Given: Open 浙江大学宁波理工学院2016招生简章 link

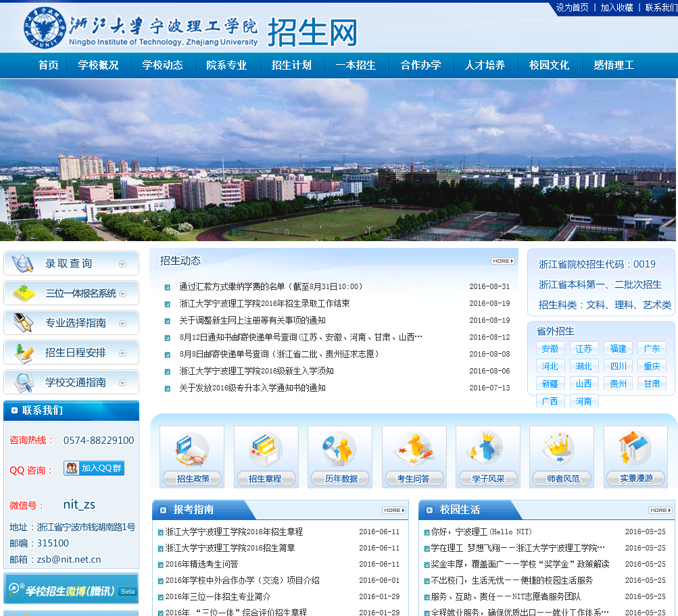Looking at the screenshot, I should 230,548.
